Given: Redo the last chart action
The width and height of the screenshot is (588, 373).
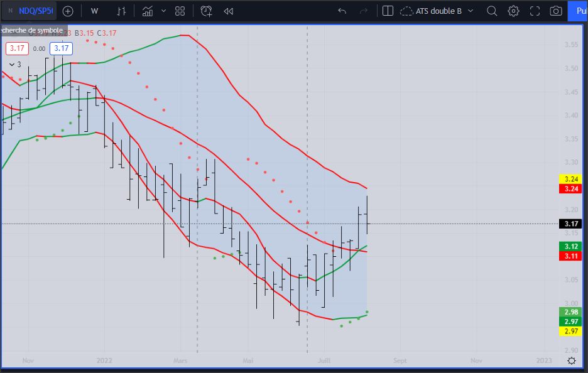Looking at the screenshot, I should click(363, 11).
